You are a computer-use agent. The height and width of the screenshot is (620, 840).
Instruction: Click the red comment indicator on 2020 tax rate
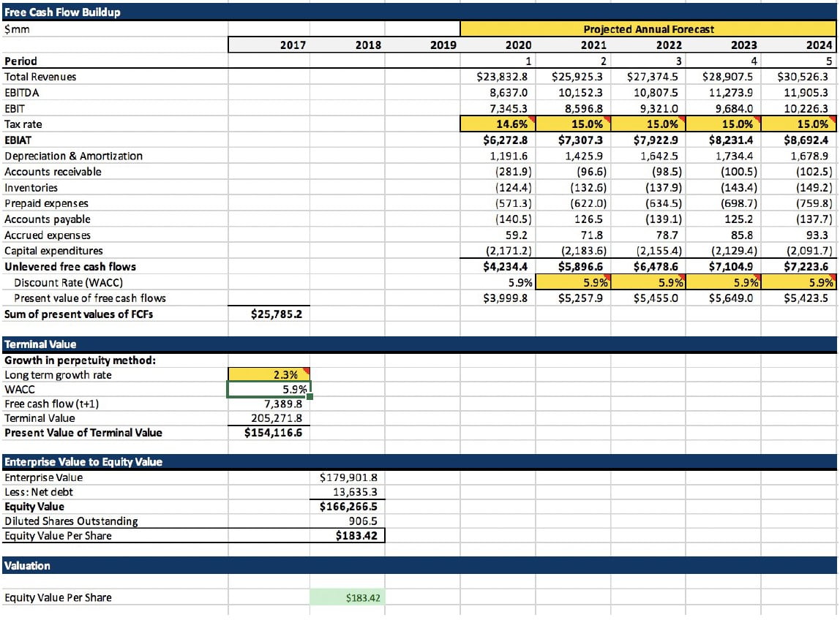[534, 119]
